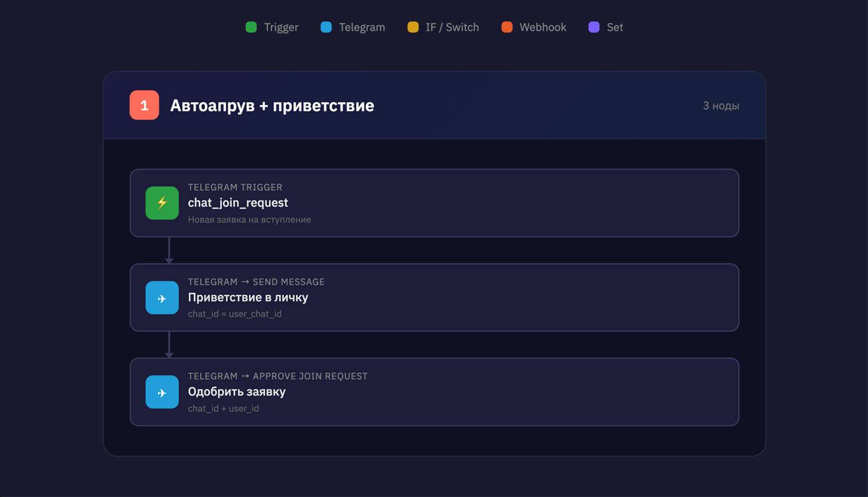Viewport: 868px width, 497px height.
Task: Click the green Trigger legend dot
Action: click(252, 27)
